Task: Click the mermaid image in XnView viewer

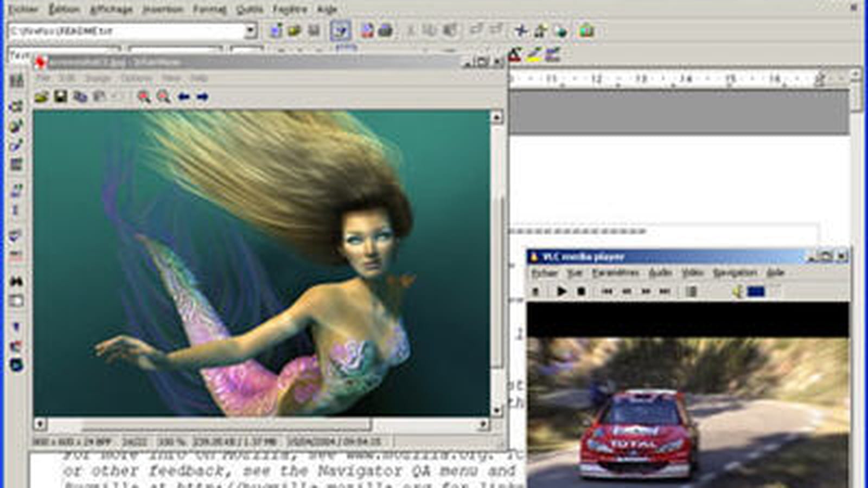Action: [261, 264]
